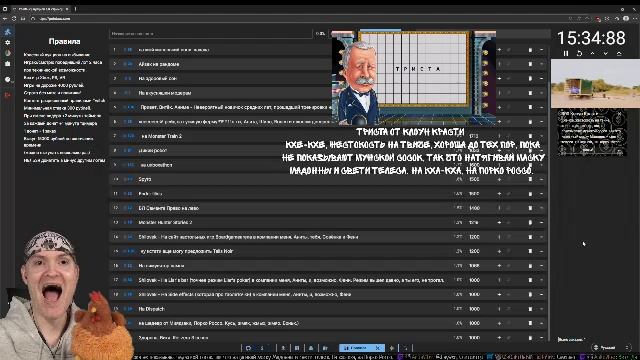Delete the DR Смените Право на лево lot
The width and height of the screenshot is (640, 360).
click(530, 208)
